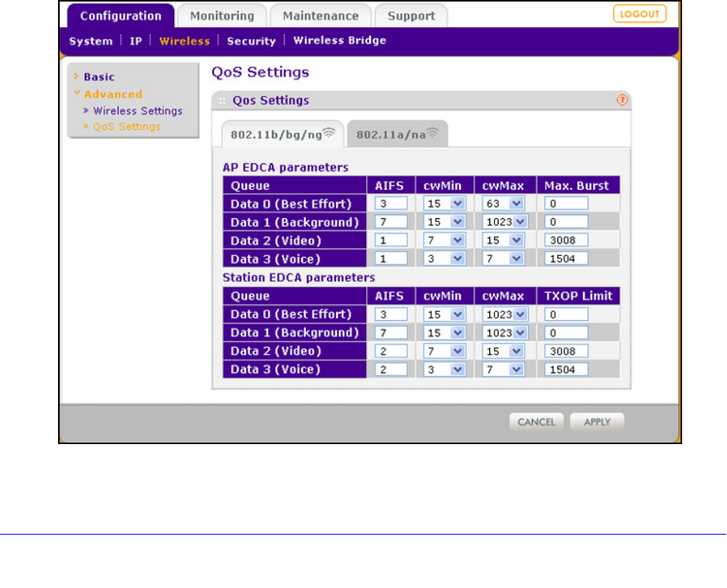727x588 pixels.
Task: Click AP Video Max. Burst field
Action: click(566, 240)
